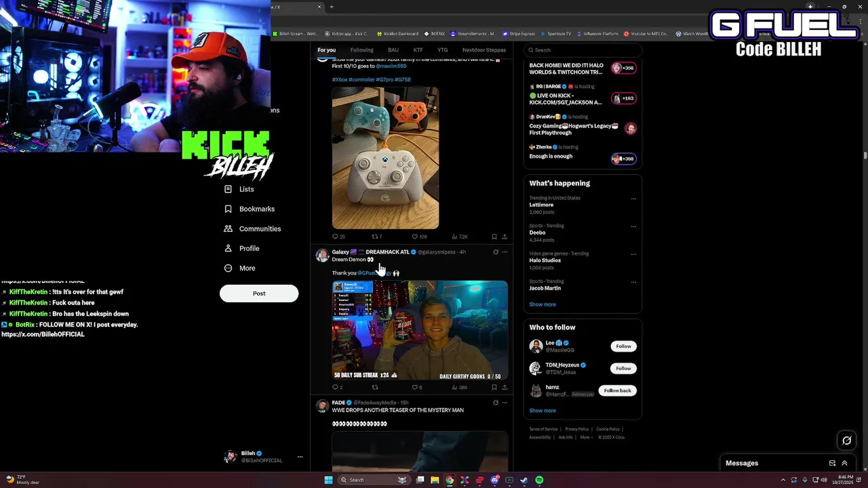
Task: Open the YTG timeline tab
Action: [443, 50]
